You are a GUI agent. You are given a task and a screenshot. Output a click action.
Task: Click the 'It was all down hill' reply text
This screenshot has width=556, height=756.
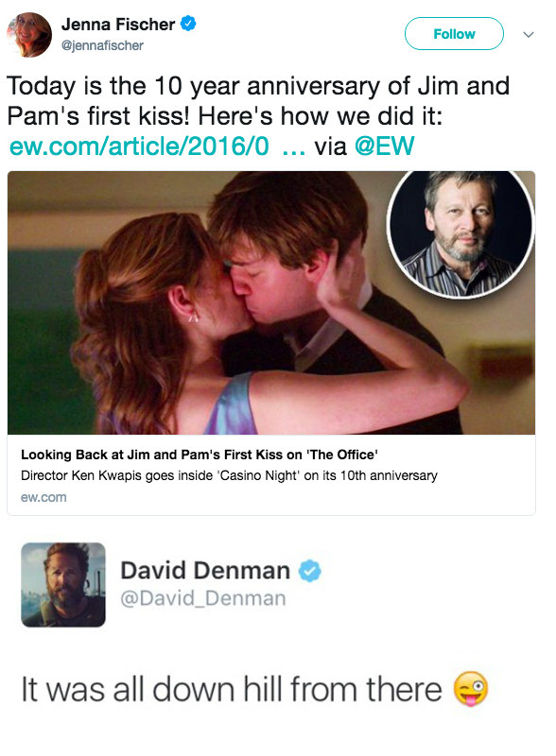(x=231, y=689)
